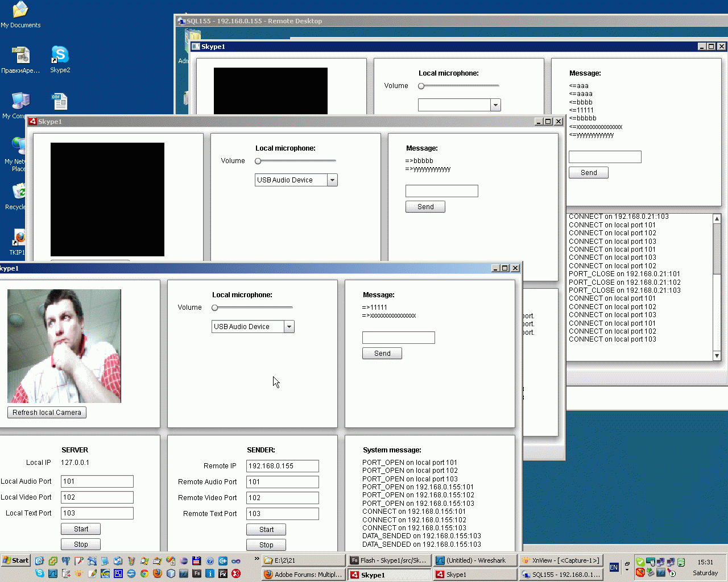The height and width of the screenshot is (582, 728).
Task: Click the infinity symbol icon in Quick Launch
Action: (235, 561)
